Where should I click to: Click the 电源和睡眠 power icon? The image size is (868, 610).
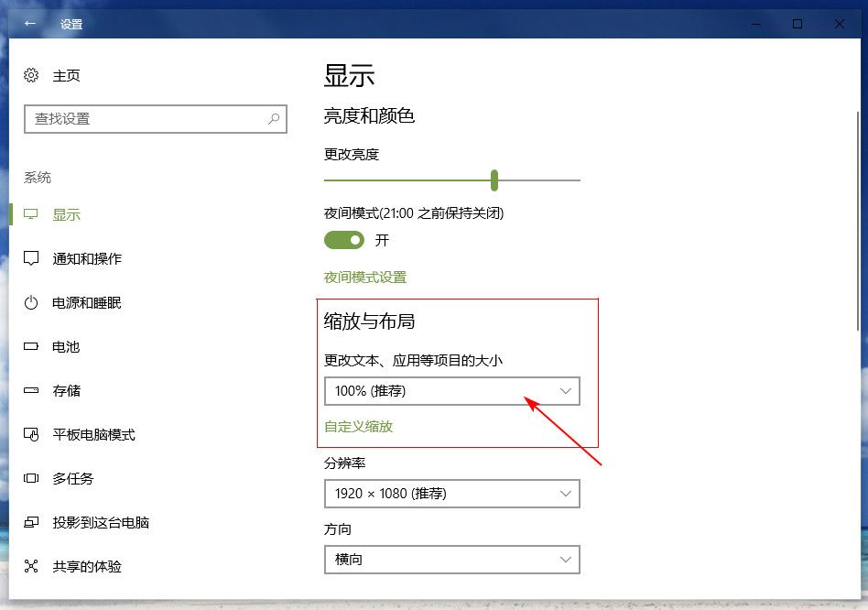click(31, 303)
